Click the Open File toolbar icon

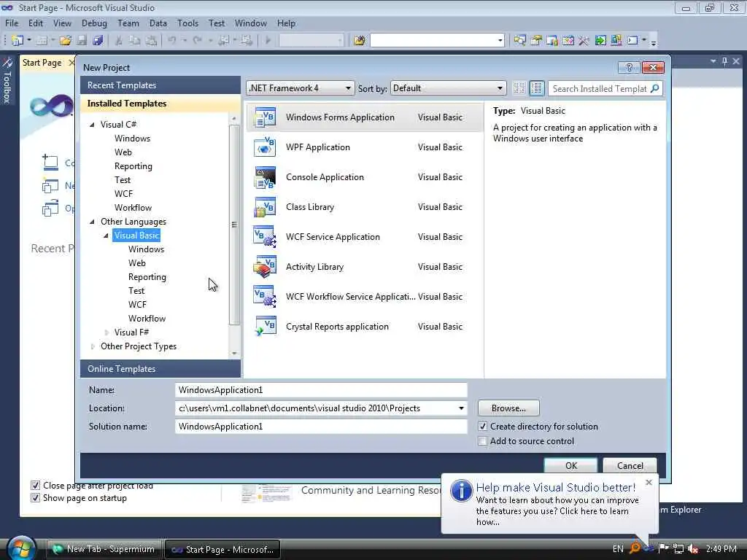tap(65, 41)
